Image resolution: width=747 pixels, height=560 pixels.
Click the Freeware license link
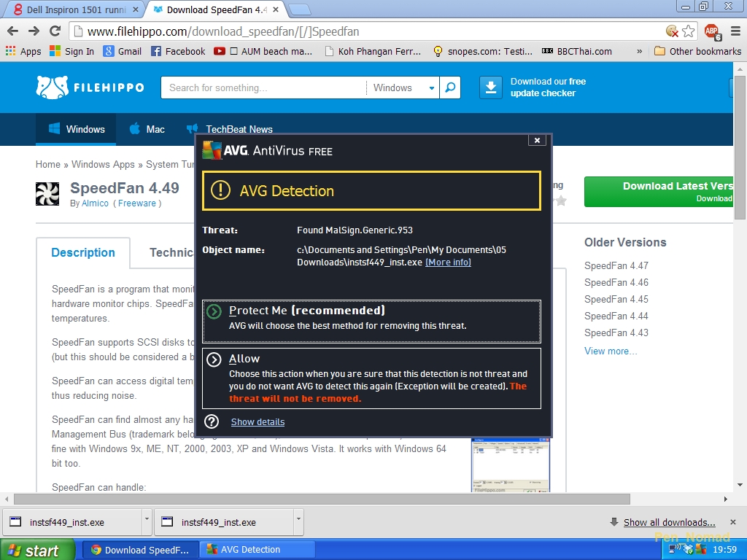coord(136,203)
